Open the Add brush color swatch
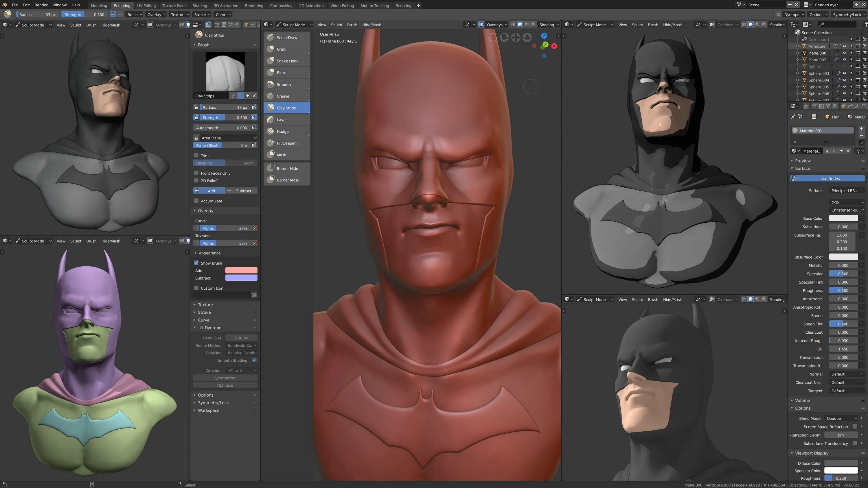The height and width of the screenshot is (488, 868). (241, 270)
